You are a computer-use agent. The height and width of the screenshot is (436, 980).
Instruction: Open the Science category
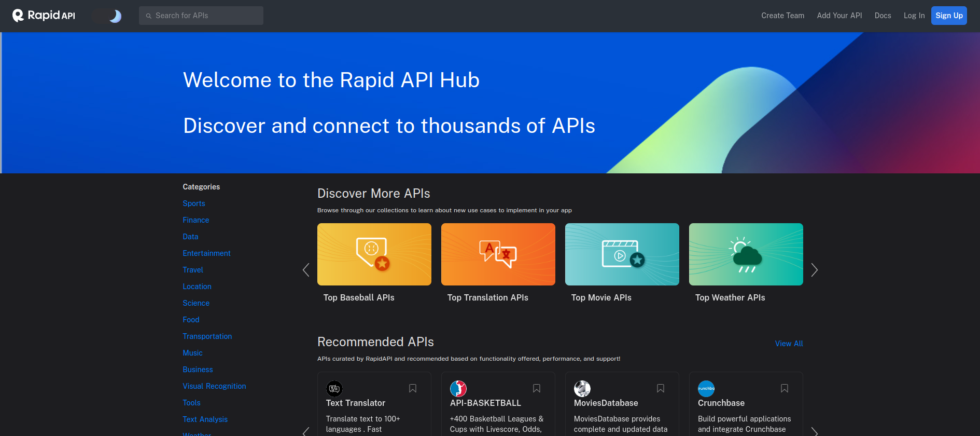pyautogui.click(x=196, y=303)
